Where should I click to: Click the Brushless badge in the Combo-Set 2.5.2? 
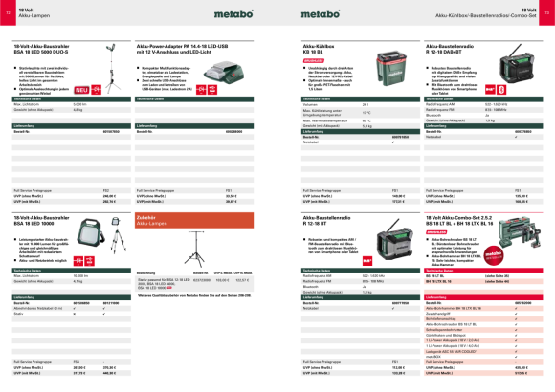[x=436, y=232]
